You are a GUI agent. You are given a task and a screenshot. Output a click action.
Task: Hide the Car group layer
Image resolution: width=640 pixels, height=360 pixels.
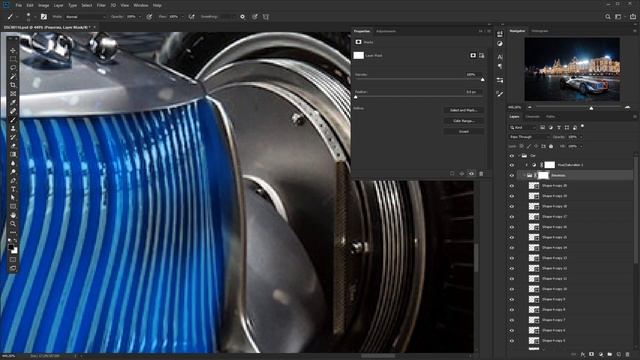[512, 156]
